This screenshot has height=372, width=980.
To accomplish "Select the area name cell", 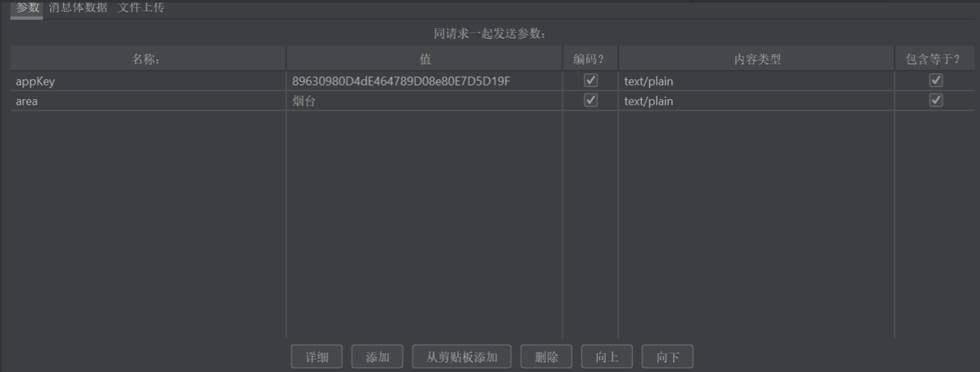I will coord(148,101).
